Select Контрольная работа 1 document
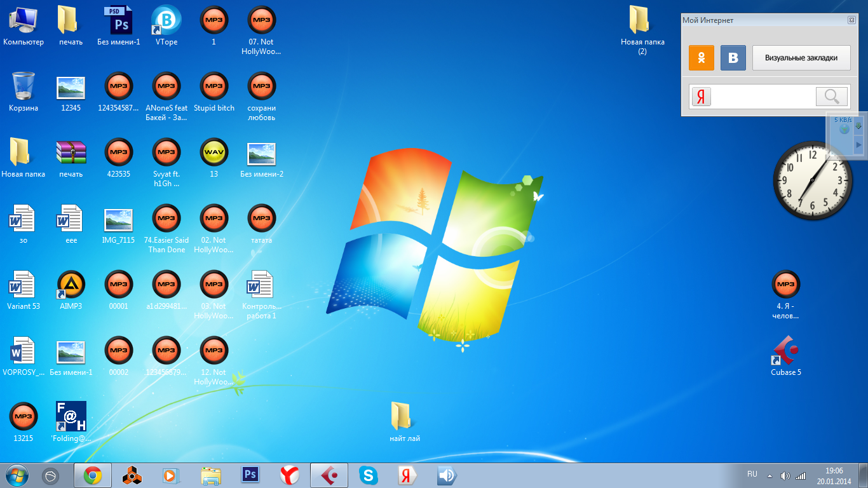This screenshot has width=868, height=488. [x=261, y=295]
